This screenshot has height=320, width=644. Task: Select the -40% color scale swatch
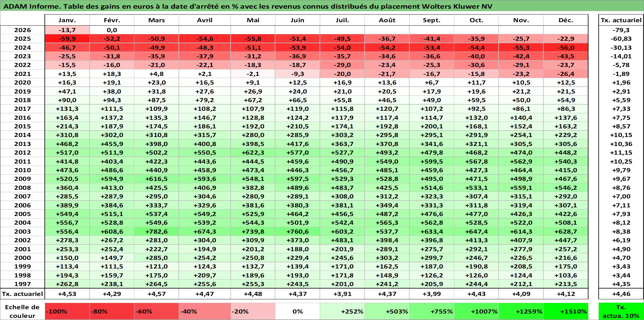tap(205, 311)
